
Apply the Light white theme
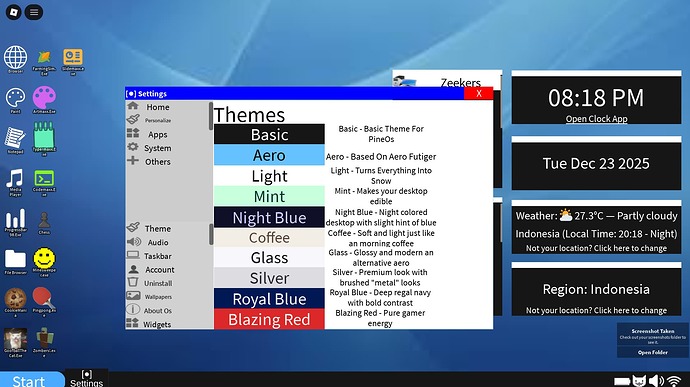click(269, 176)
